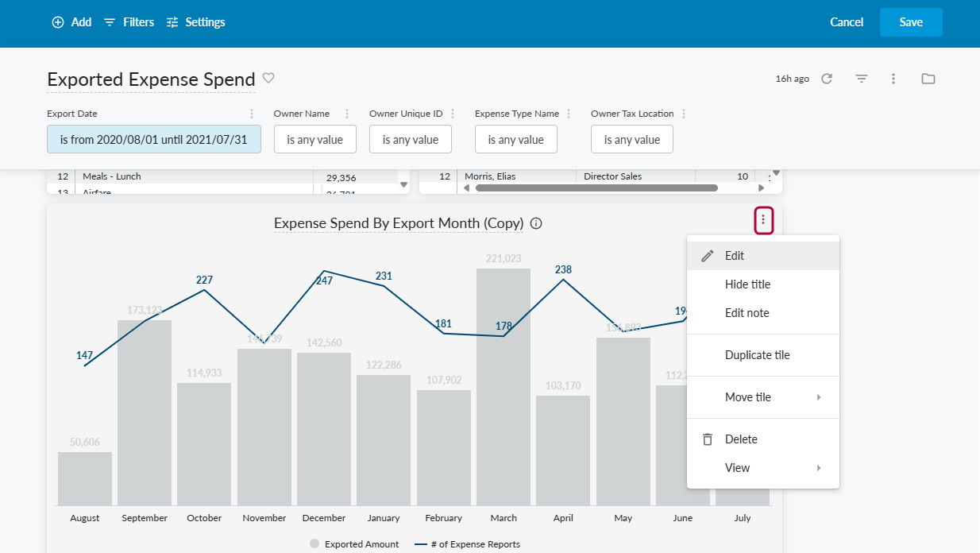The image size is (980, 553).
Task: Toggle # of Expense Reports legend series
Action: click(467, 544)
